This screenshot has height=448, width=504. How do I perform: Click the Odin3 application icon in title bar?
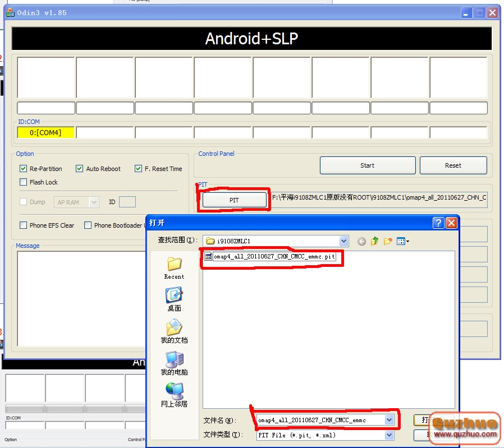pos(10,12)
